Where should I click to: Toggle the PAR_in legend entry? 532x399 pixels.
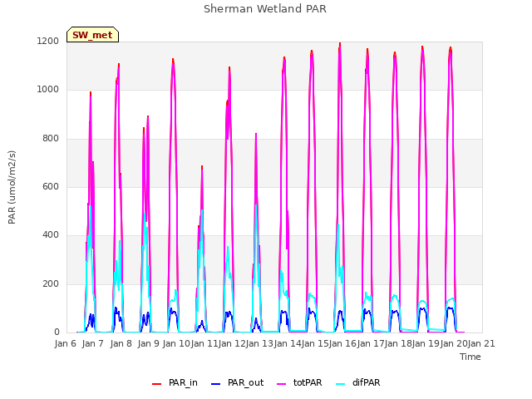pos(175,382)
